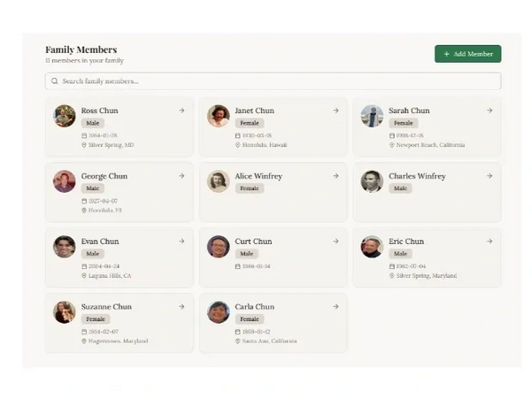The image size is (532, 399).
Task: Click the arrow beside Charles Winfrey
Action: 490,176
